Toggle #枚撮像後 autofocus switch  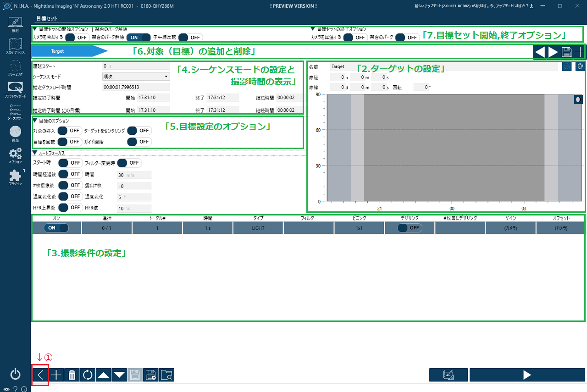pyautogui.click(x=70, y=185)
